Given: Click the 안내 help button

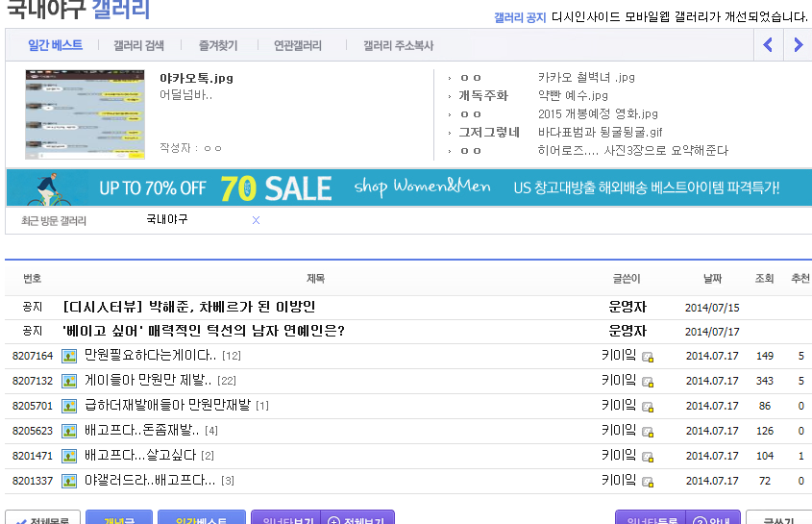Looking at the screenshot, I should 713,517.
